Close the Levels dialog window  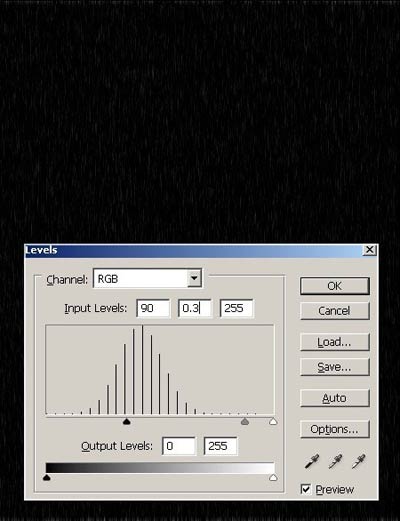[370, 250]
